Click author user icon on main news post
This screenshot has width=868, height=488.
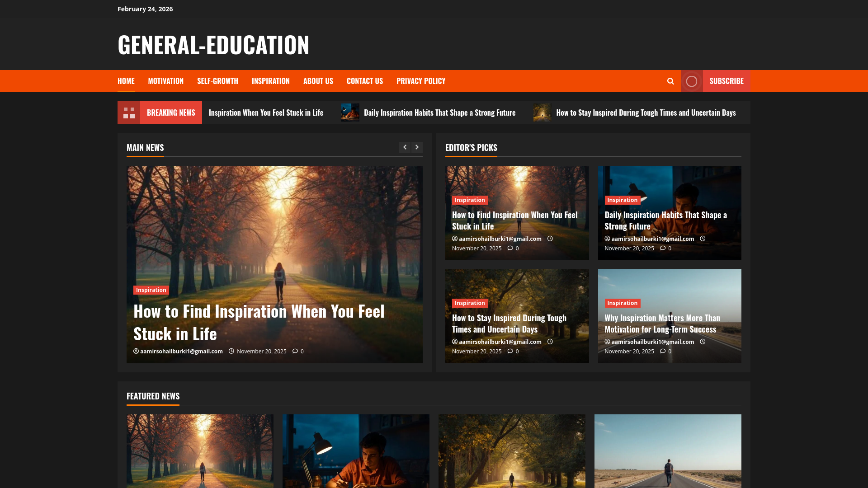point(136,351)
